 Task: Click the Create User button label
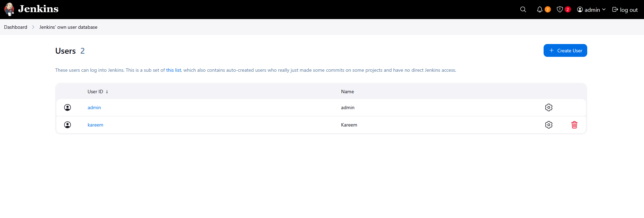pos(570,51)
